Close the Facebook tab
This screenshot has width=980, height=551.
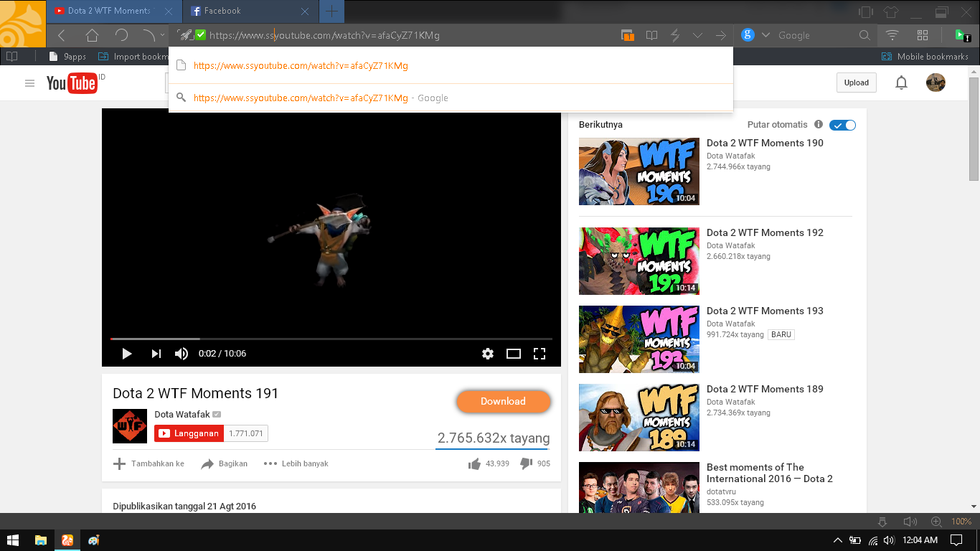(305, 11)
